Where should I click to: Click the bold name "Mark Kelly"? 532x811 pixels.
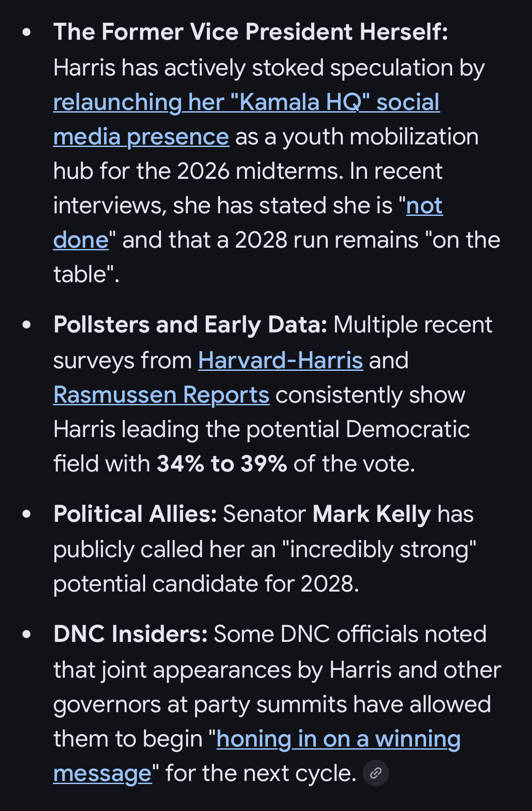(x=371, y=514)
